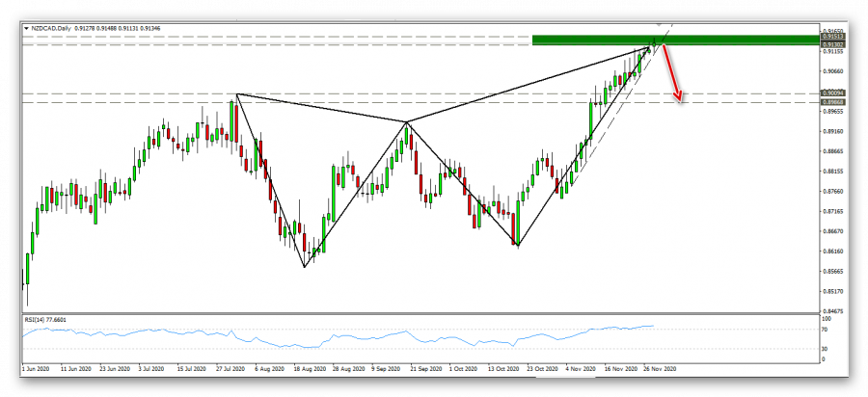
Task: Click the 0.88155 value on price axis
Action: [832, 172]
